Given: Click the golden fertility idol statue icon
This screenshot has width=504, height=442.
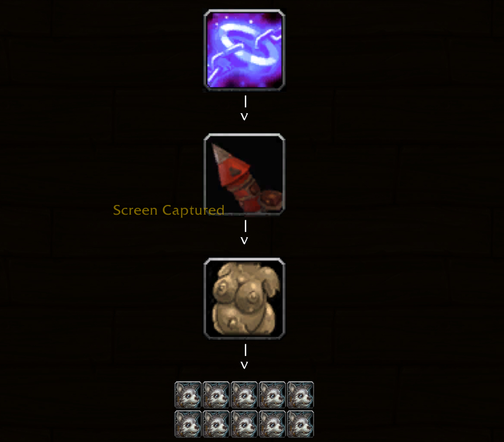Looking at the screenshot, I should [244, 298].
